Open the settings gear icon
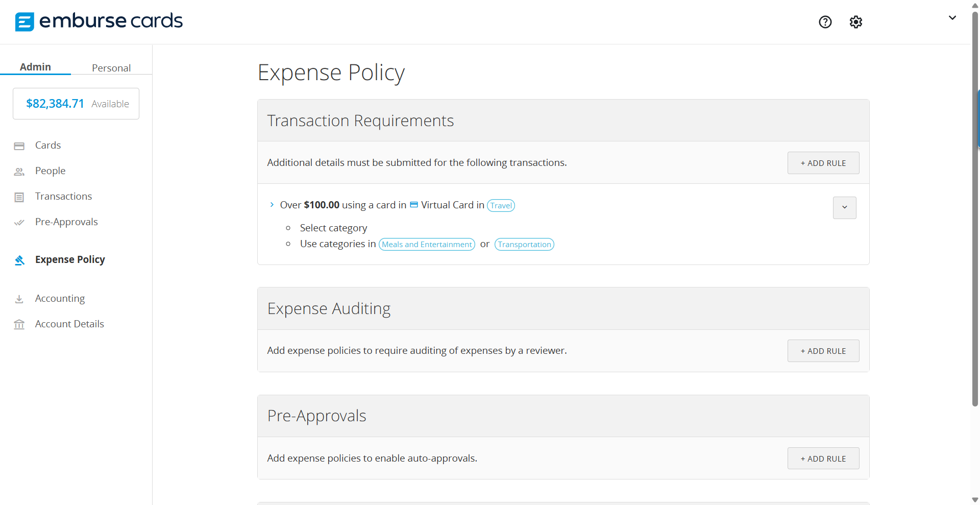This screenshot has width=980, height=505. click(x=855, y=22)
